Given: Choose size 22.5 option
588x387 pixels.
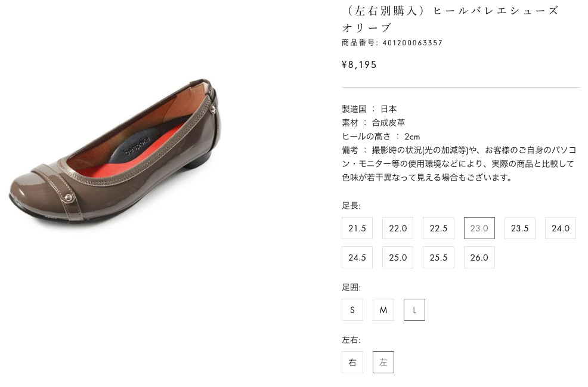Looking at the screenshot, I should [438, 228].
